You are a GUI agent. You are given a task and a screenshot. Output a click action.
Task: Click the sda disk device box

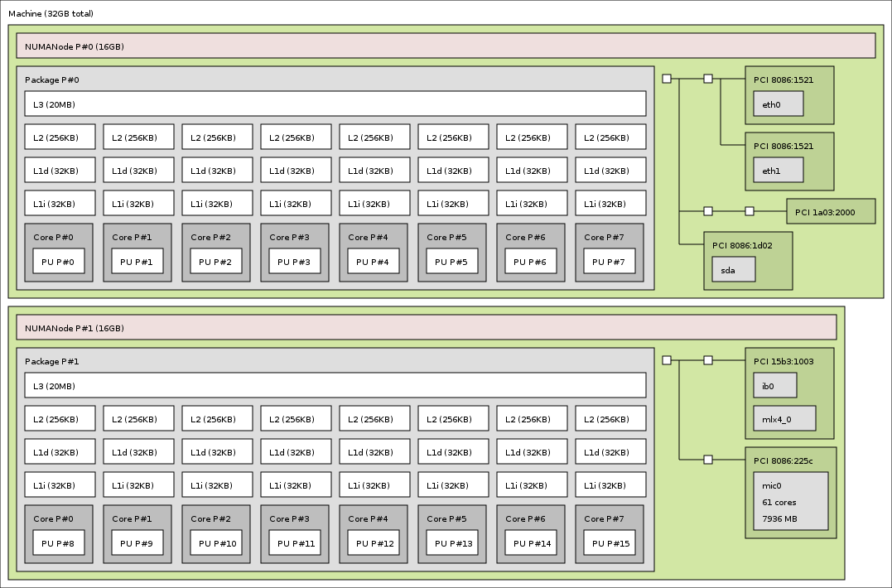click(x=734, y=269)
